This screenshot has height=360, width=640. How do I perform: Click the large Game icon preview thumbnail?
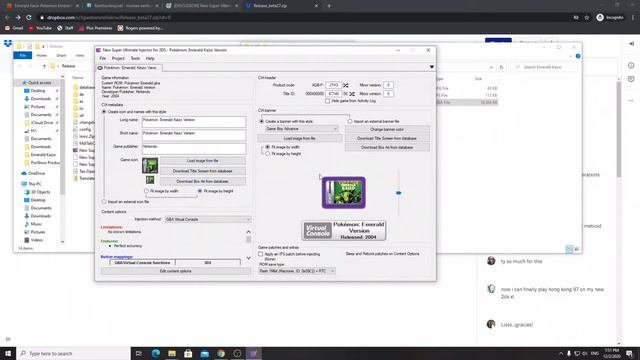[150, 165]
